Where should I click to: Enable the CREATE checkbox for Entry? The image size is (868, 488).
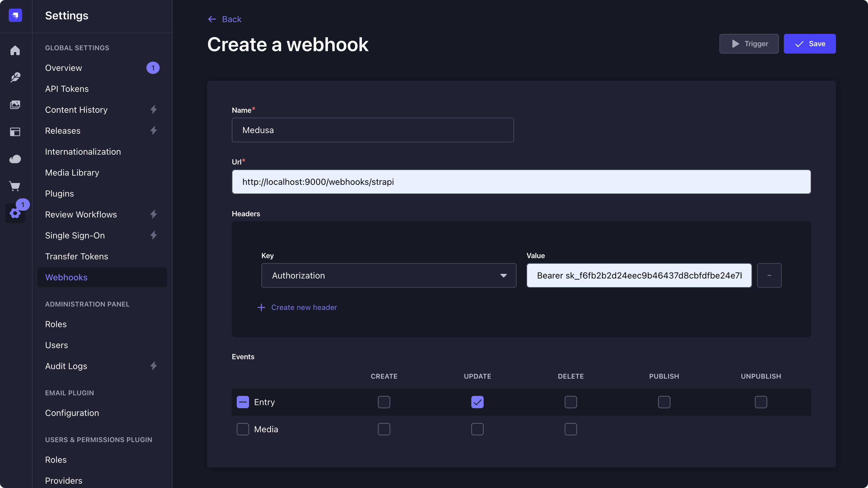click(x=384, y=402)
